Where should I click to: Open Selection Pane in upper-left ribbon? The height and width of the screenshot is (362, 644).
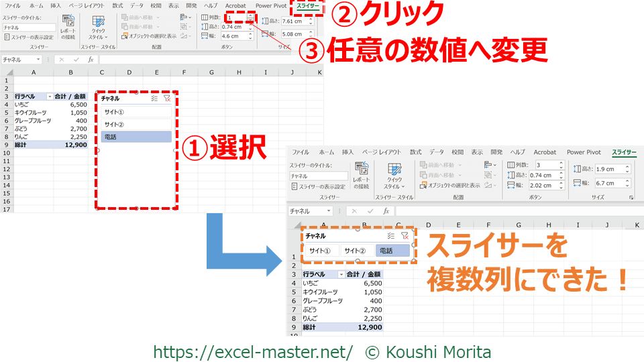[149, 36]
